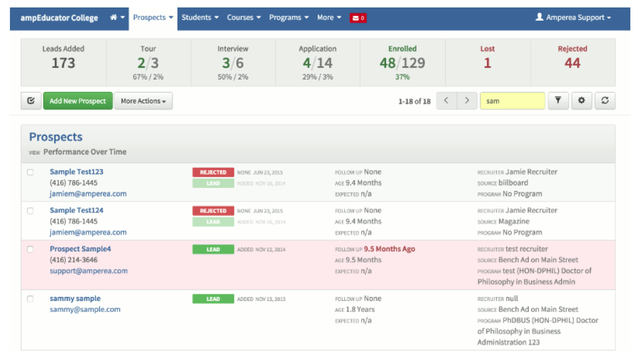Tick the sammy sample row checkbox
The image size is (644, 353).
pos(30,299)
